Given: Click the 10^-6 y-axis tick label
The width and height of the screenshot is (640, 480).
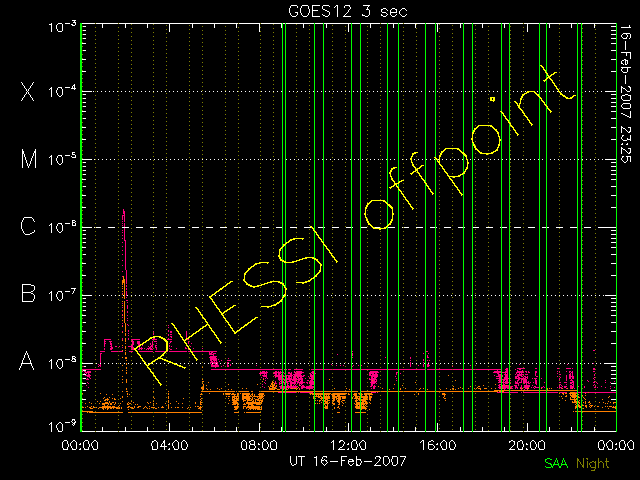Looking at the screenshot, I should tap(62, 227).
